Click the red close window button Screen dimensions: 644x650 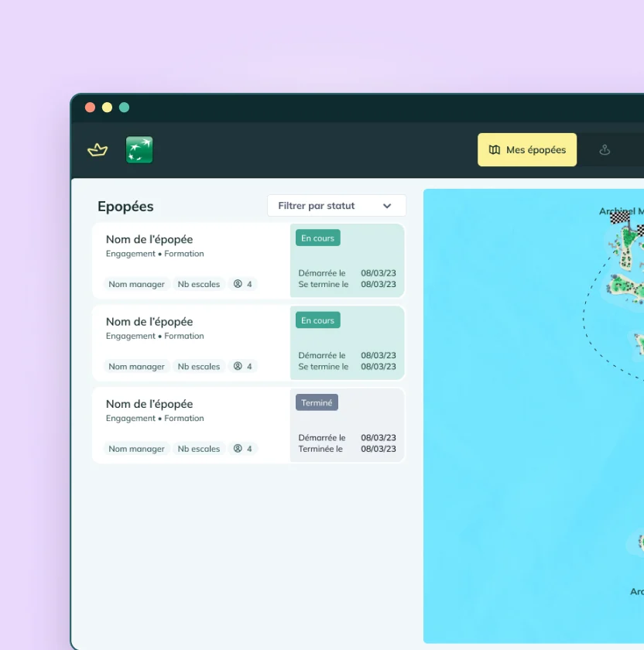pyautogui.click(x=90, y=108)
